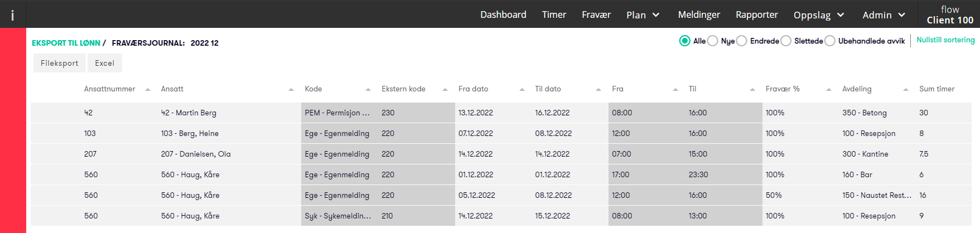Click sort arrow next to Kode header
980x233 pixels.
click(x=368, y=89)
